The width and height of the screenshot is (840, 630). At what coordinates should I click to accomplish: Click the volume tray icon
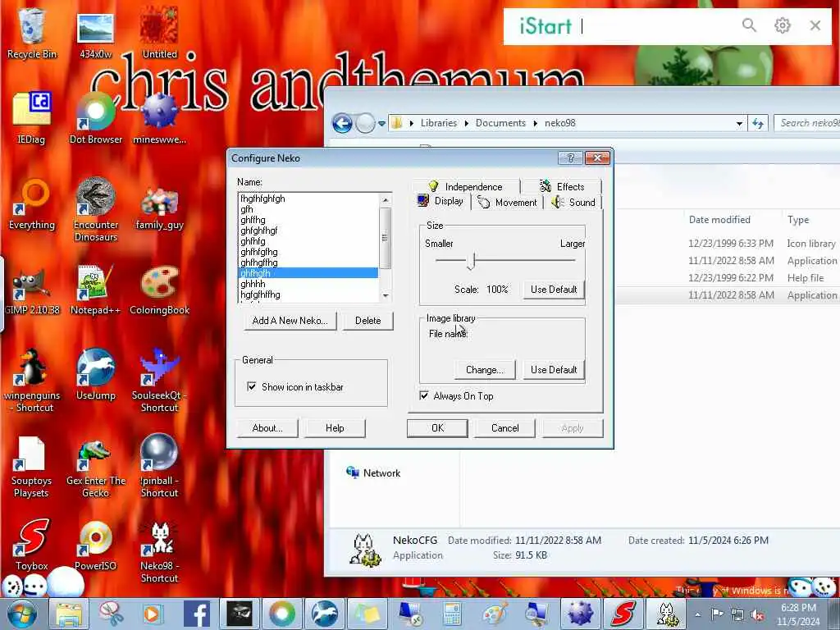coord(757,614)
